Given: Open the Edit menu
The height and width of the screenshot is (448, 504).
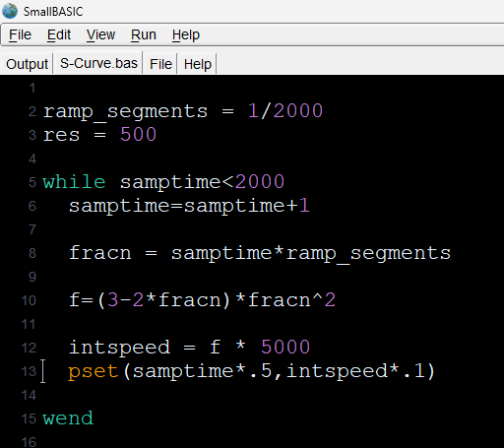Looking at the screenshot, I should click(59, 34).
